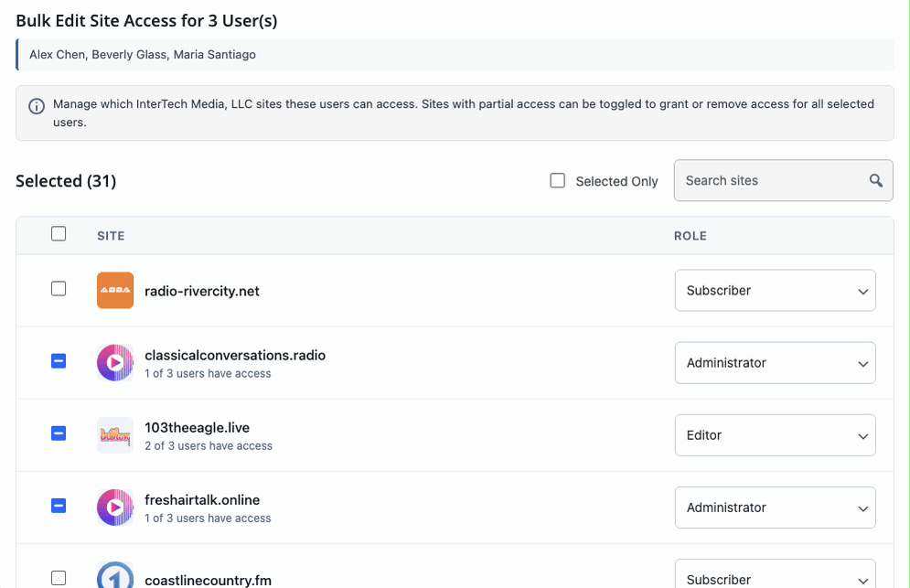
Task: Click the coastlinecountry.fm site logo
Action: point(115,576)
